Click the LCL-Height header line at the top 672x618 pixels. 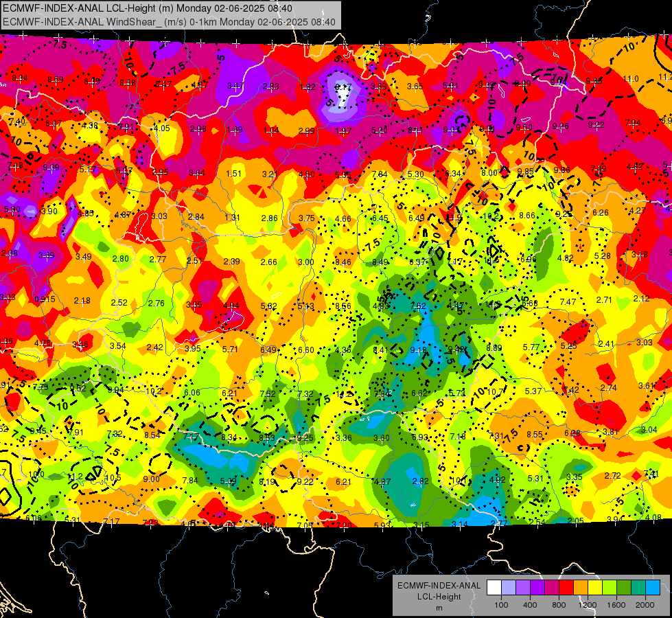[148, 8]
